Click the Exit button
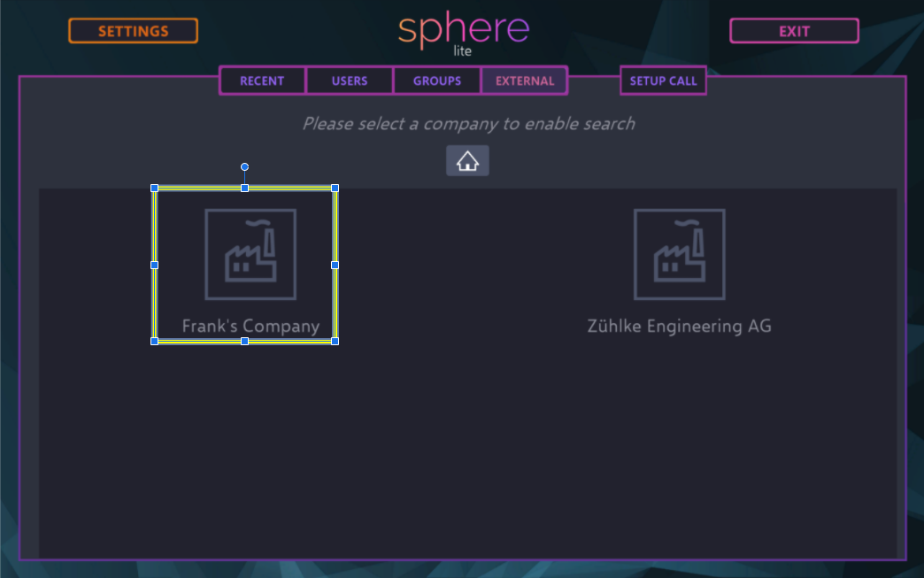Viewport: 924px width, 578px height. coord(795,31)
